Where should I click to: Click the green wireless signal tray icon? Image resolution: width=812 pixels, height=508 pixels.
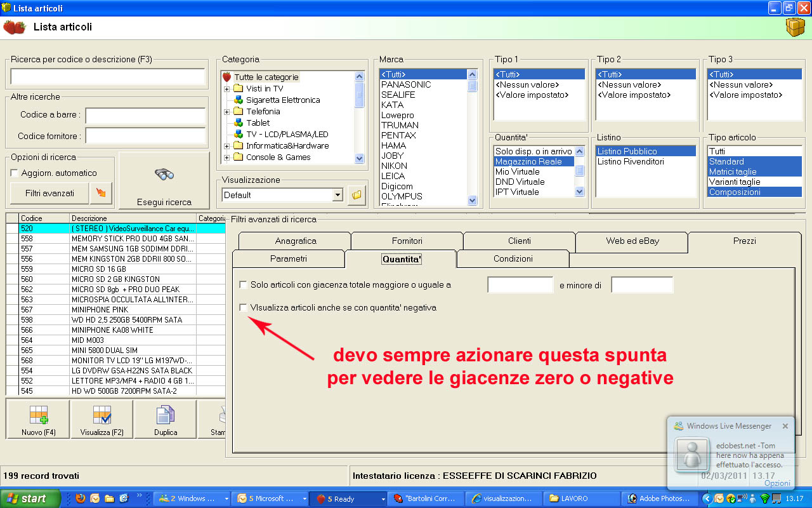[765, 499]
